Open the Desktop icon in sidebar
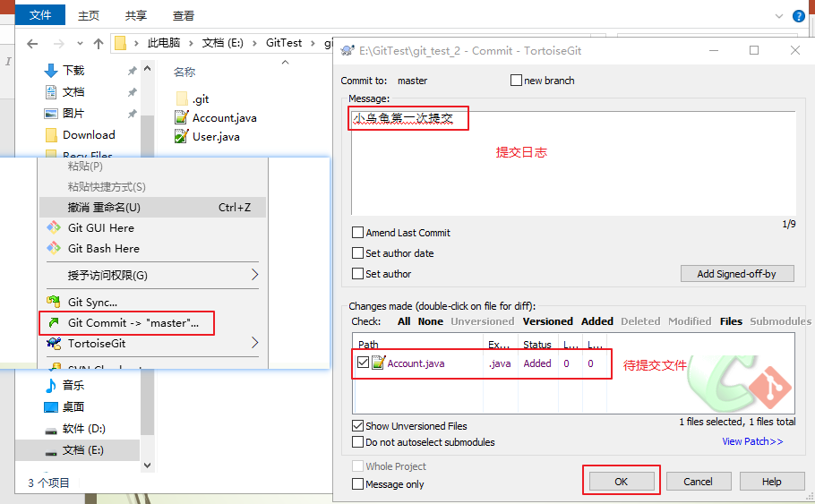 coord(51,406)
